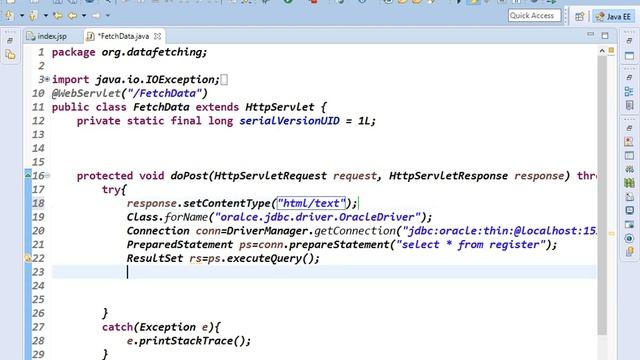Screen dimensions: 640x360
Task: Open the round blue view icon
Action: coord(629,238)
